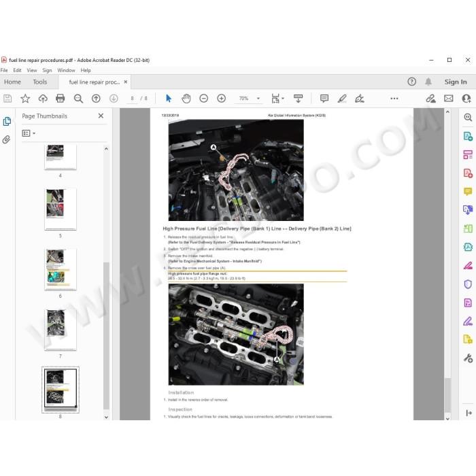
Task: Close the Page Thumbnails panel
Action: [x=101, y=116]
